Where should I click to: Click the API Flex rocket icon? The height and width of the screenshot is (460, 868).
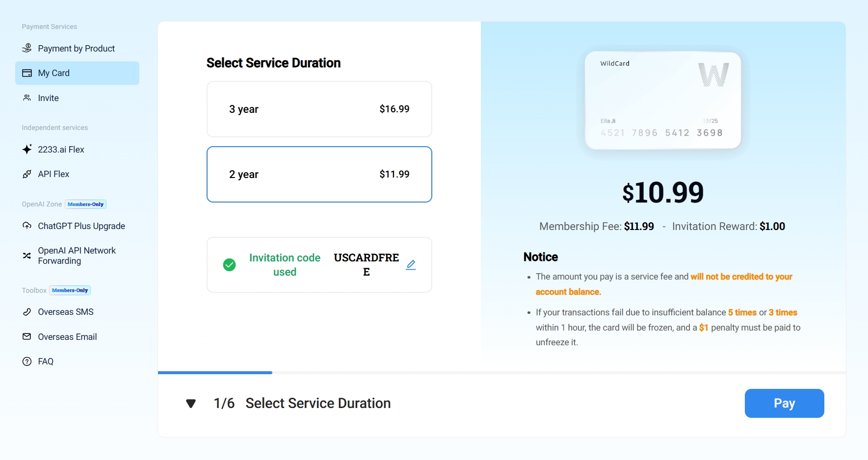27,174
